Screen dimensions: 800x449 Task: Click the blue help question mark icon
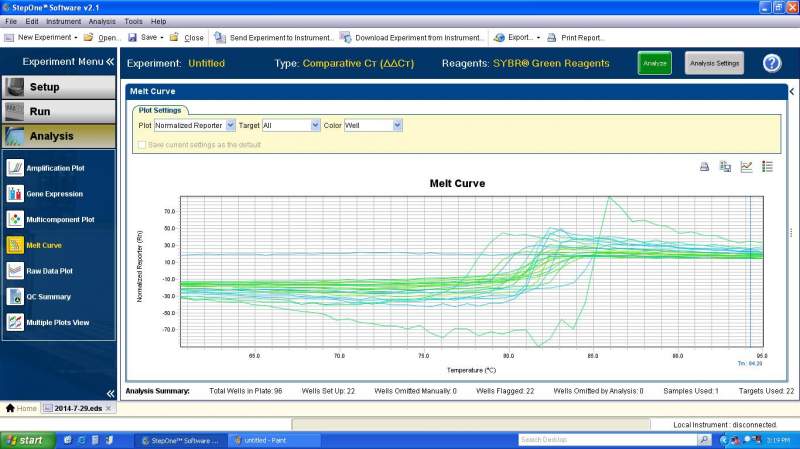coord(771,63)
